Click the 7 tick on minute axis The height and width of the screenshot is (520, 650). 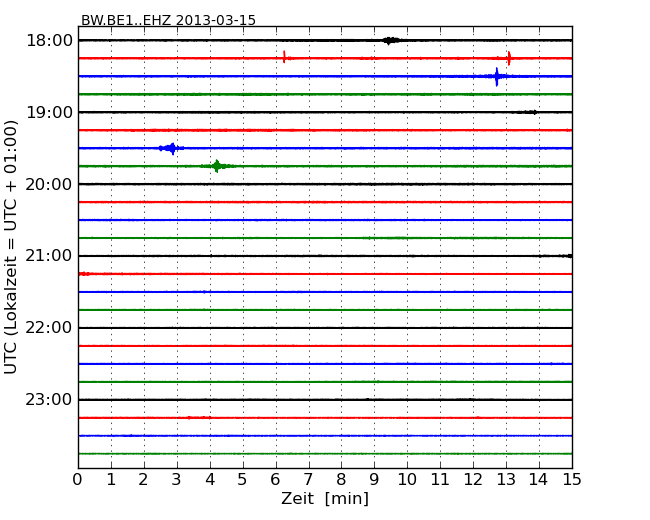[308, 480]
